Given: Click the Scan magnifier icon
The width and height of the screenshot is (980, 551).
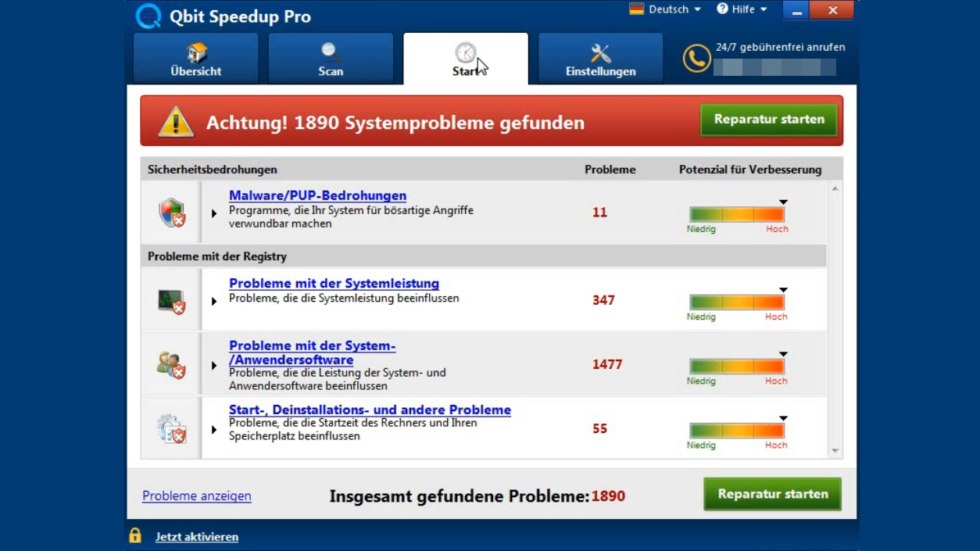Looking at the screenshot, I should click(x=331, y=52).
